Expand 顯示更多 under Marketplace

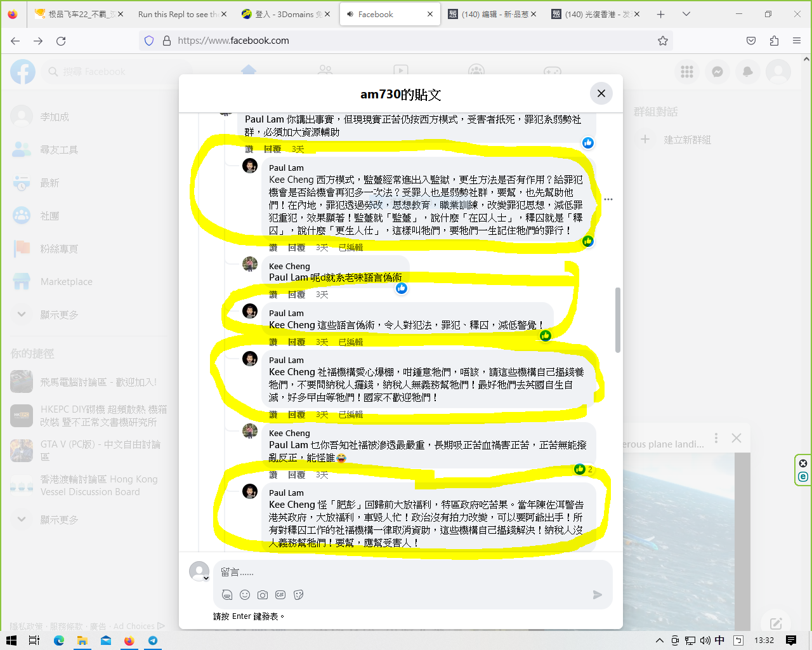(89, 315)
